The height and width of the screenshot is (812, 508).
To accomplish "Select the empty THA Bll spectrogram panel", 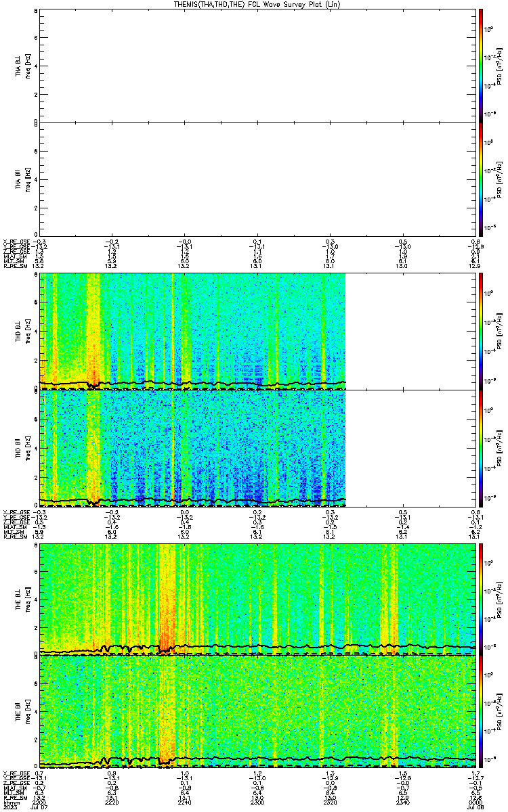I will [x=257, y=179].
